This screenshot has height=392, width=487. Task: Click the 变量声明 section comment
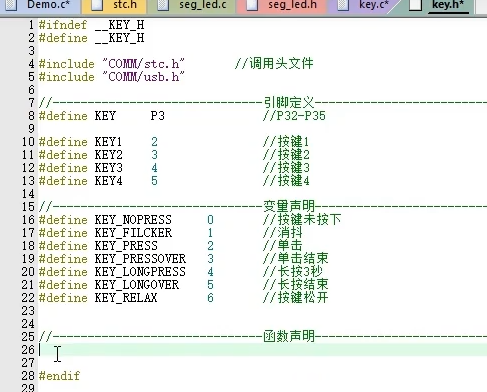pos(289,207)
